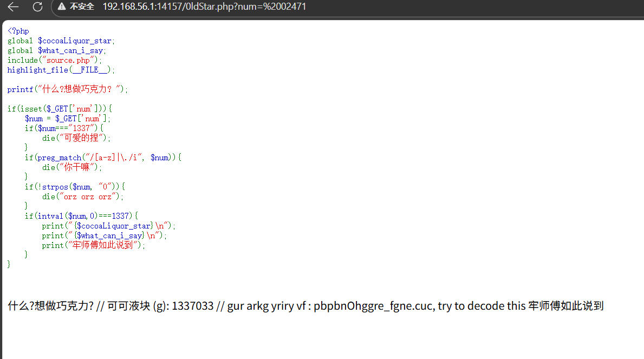Viewport: 644px width, 359px height.
Task: Click the page refresh icon
Action: (x=37, y=7)
